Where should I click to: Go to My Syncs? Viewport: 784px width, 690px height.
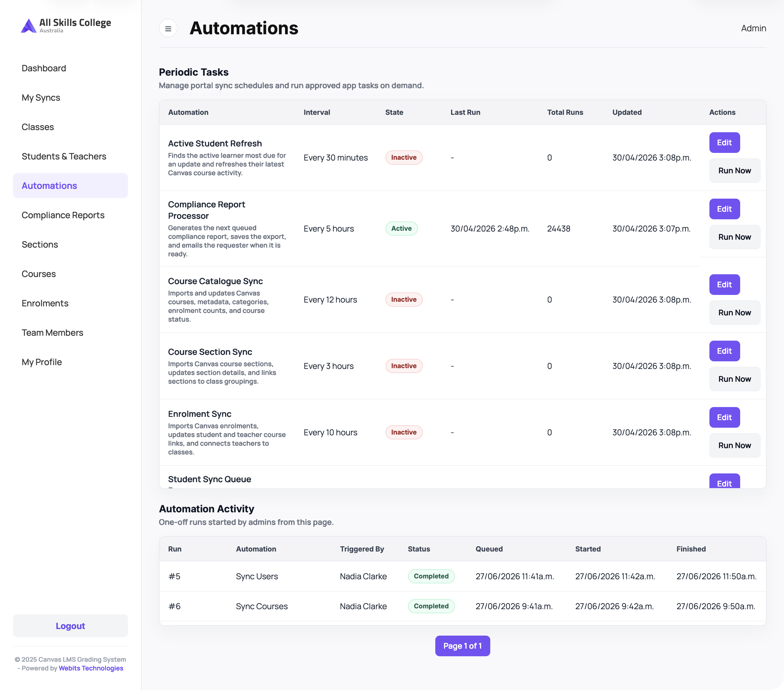point(41,98)
